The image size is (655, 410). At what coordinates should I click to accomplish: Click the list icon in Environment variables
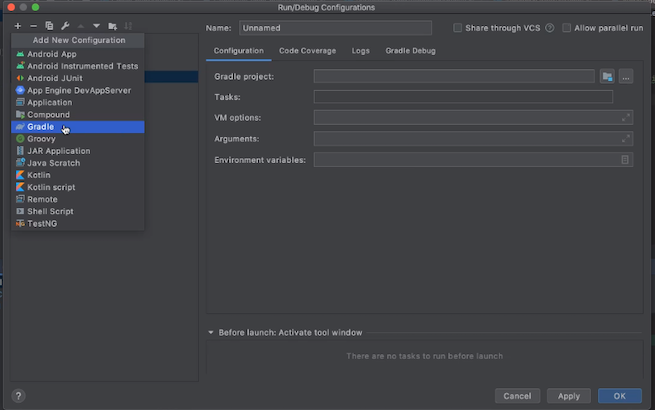point(625,160)
